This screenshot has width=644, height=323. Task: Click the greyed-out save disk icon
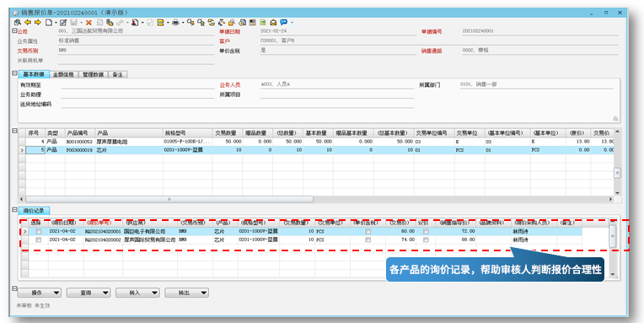(x=73, y=23)
